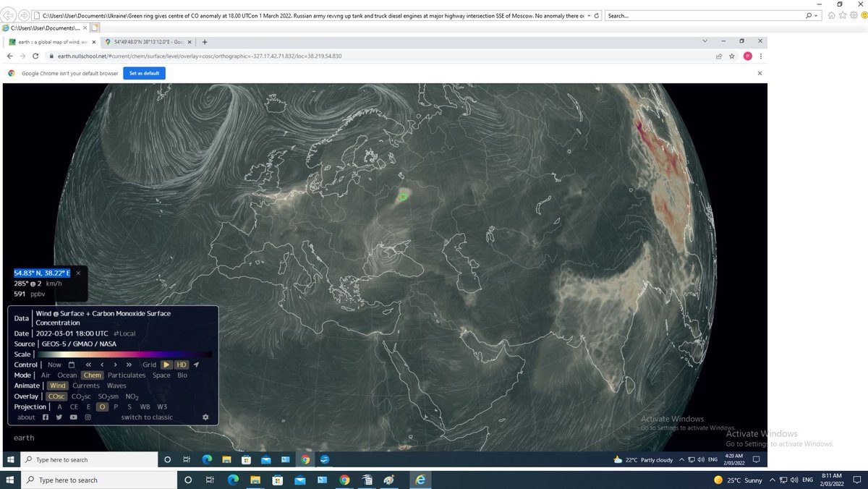Open Chrome profile avatar
868x489 pixels.
[747, 56]
